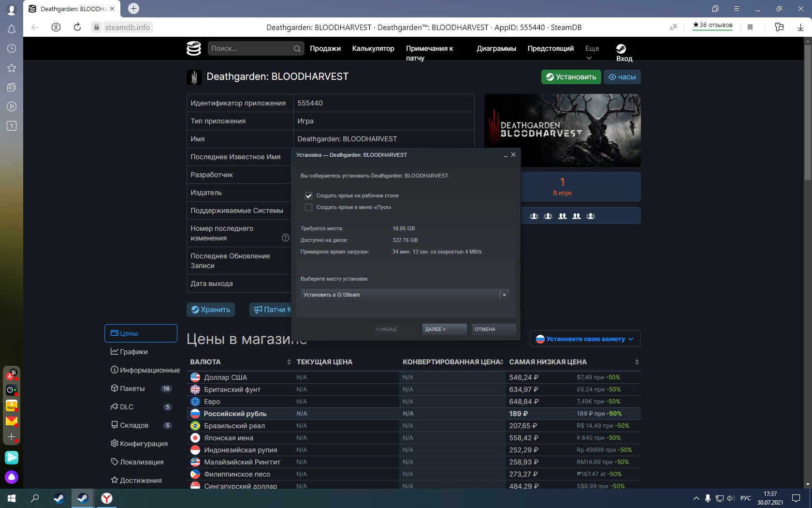Click the Deathgarden game banner image
This screenshot has height=508, width=812.
coord(563,130)
